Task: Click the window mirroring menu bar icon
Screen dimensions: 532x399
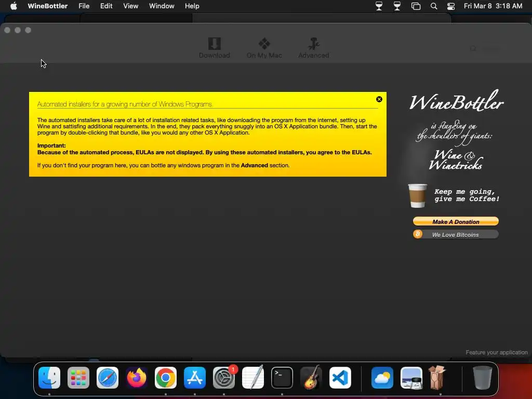Action: (416, 6)
